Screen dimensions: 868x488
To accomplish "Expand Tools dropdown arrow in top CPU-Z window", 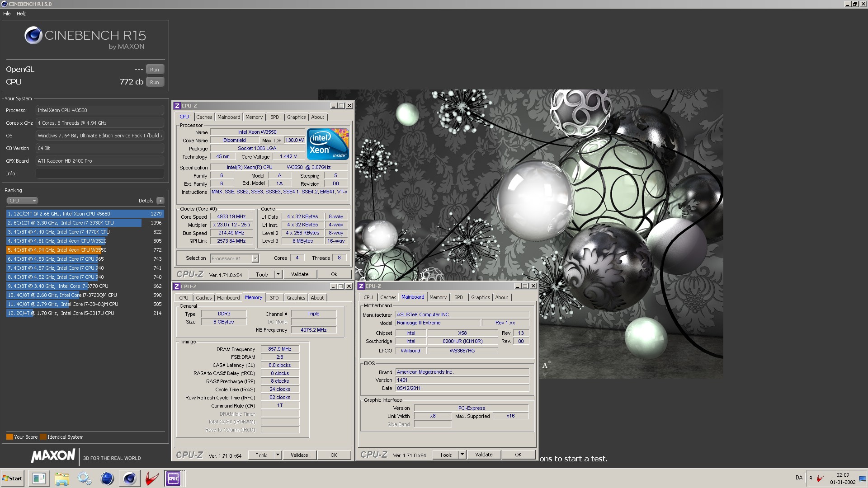I will [x=278, y=274].
